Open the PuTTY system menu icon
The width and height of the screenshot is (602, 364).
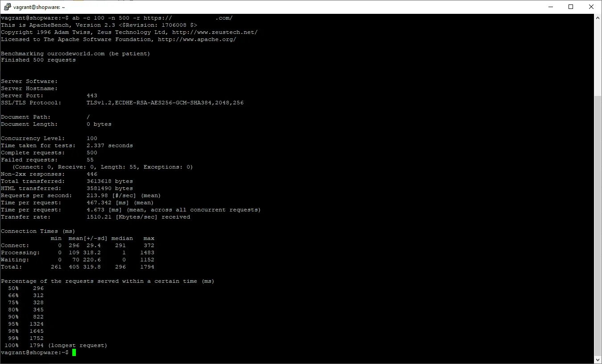[7, 7]
